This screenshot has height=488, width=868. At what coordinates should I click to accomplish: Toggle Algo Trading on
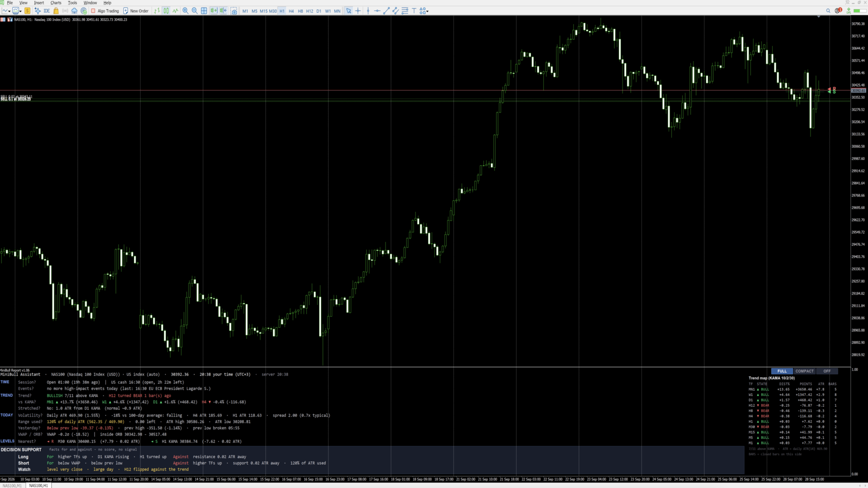click(x=105, y=11)
